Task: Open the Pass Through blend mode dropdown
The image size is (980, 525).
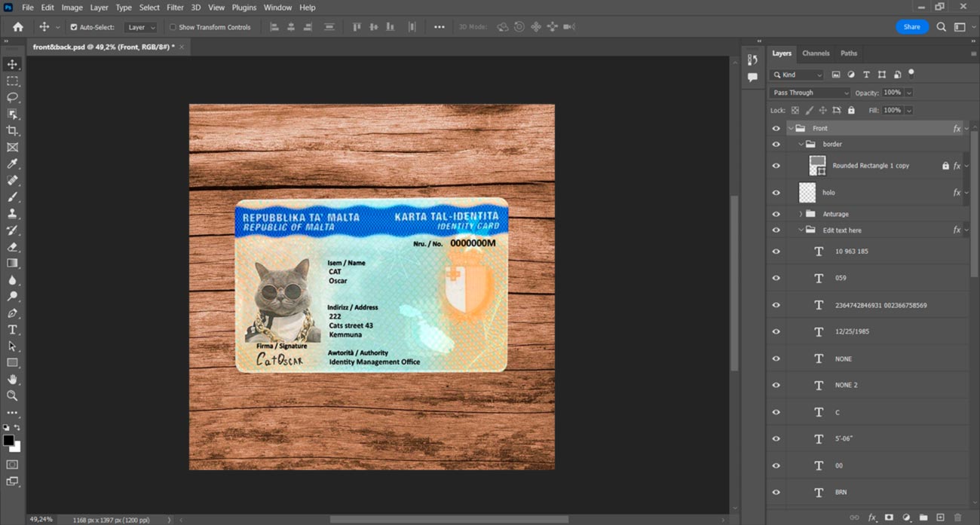Action: point(810,93)
